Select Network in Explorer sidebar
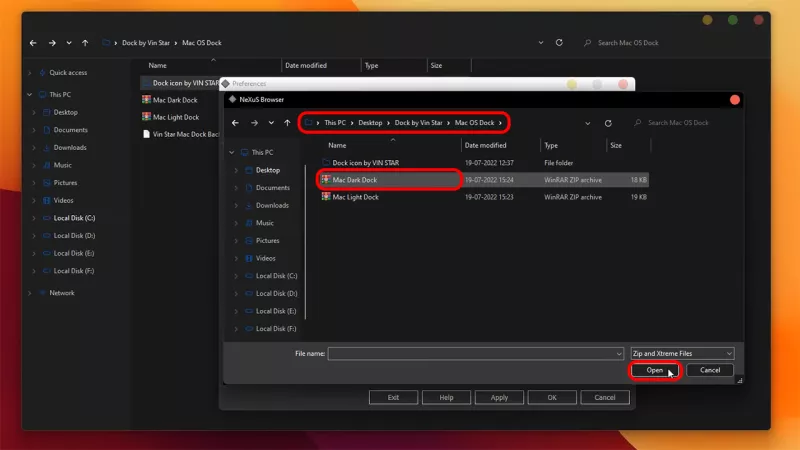800x450 pixels. 62,293
